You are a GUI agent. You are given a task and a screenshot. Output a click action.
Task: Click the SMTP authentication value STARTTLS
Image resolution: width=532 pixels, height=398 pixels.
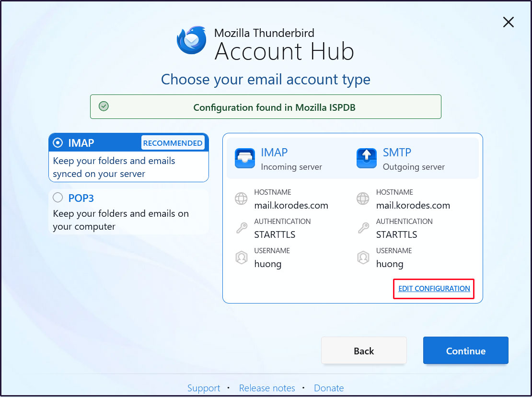pos(397,234)
